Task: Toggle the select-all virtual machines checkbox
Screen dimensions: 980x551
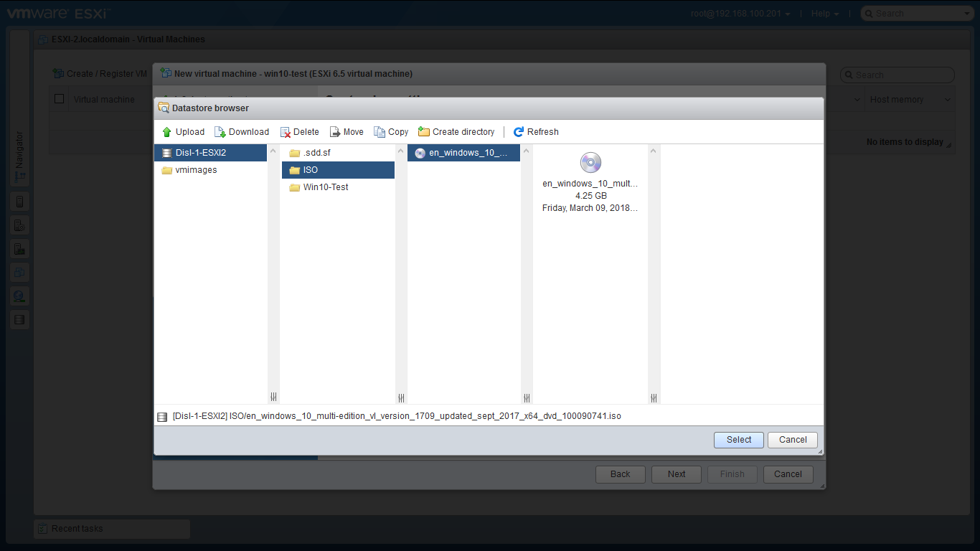Action: [x=59, y=99]
